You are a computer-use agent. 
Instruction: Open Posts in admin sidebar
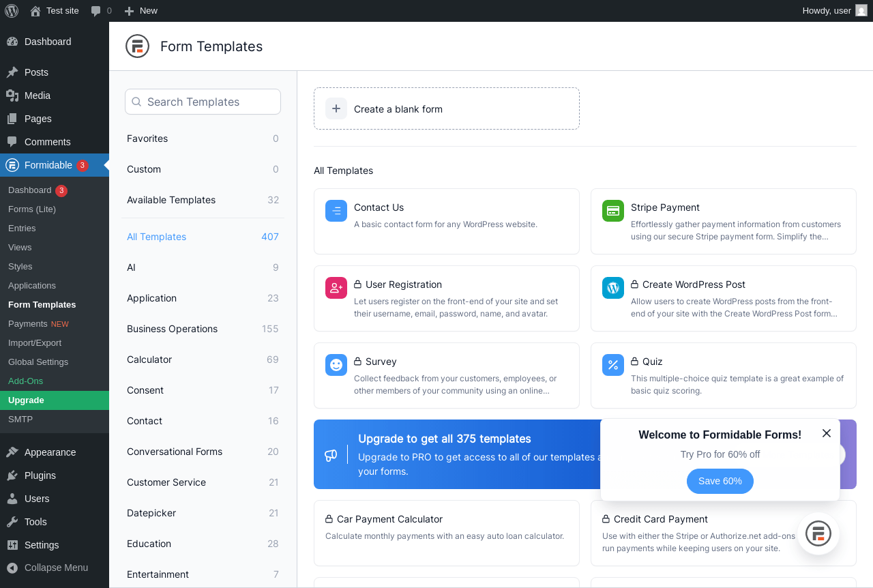(55, 72)
